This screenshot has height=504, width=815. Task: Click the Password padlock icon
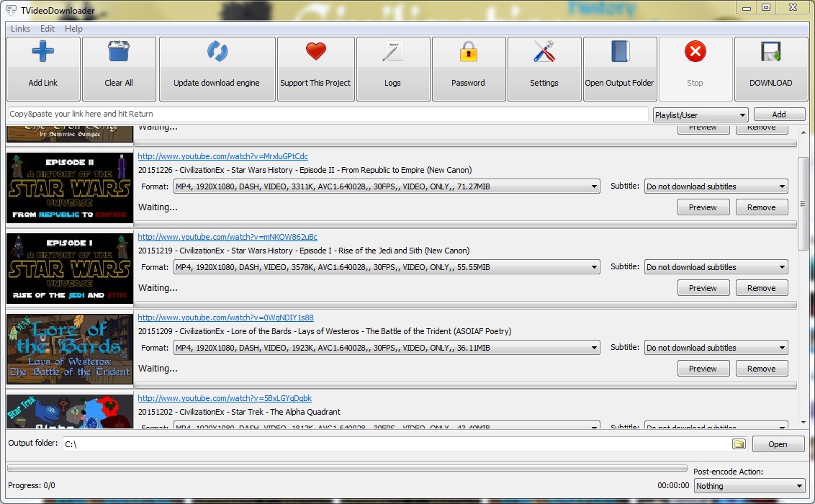tap(468, 51)
